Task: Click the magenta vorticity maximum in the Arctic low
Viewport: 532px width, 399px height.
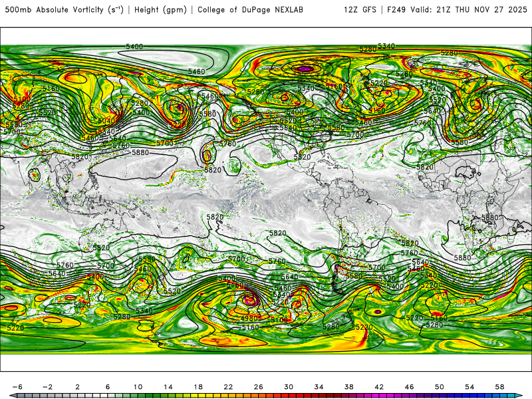Action: [304, 69]
